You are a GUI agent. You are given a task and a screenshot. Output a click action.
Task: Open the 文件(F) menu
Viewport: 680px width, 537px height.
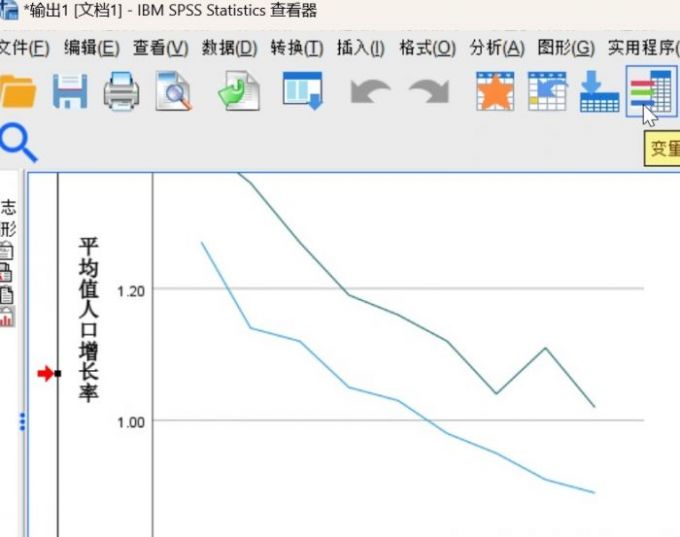24,48
